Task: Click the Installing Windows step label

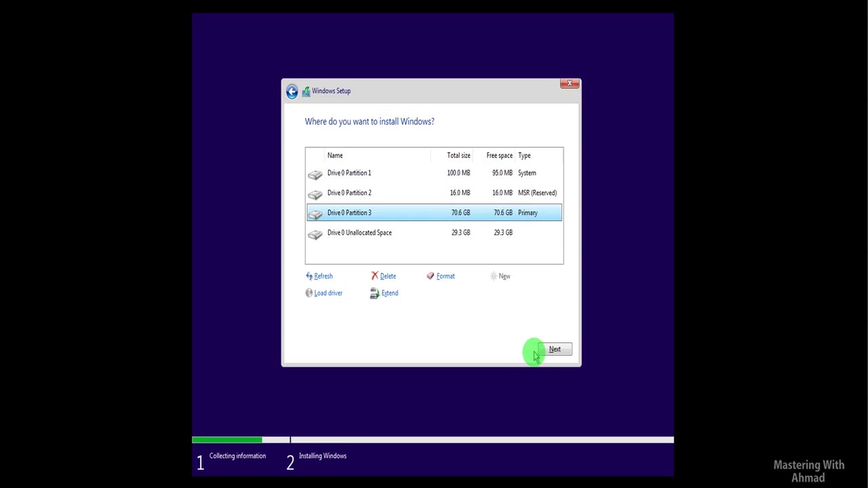Action: (323, 456)
